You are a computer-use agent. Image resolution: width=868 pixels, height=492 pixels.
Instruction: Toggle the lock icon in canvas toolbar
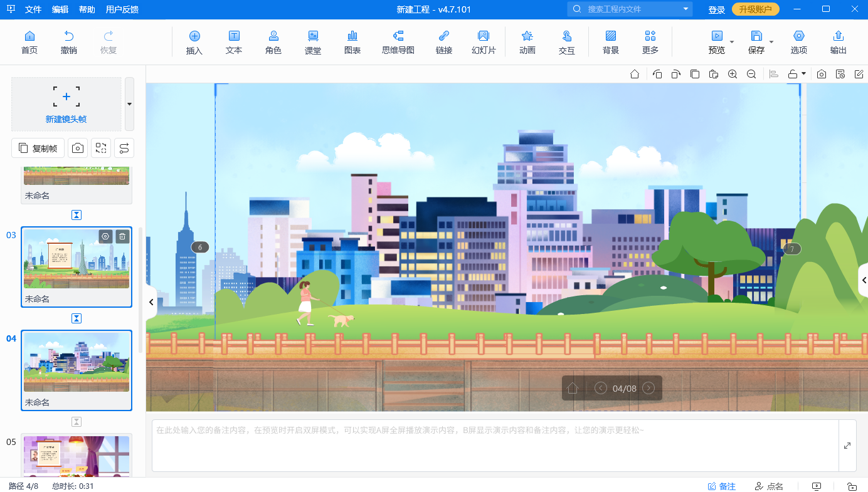click(x=793, y=74)
